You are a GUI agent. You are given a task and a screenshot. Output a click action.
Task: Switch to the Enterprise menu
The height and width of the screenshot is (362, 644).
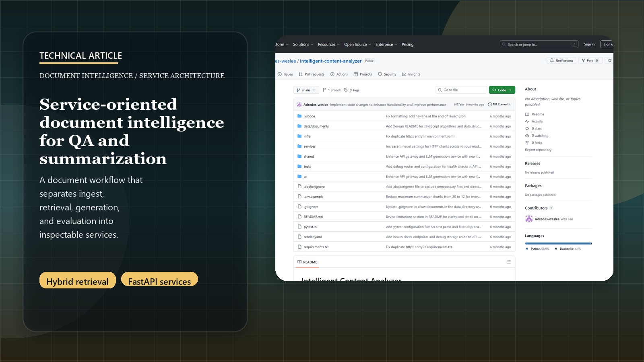point(385,44)
